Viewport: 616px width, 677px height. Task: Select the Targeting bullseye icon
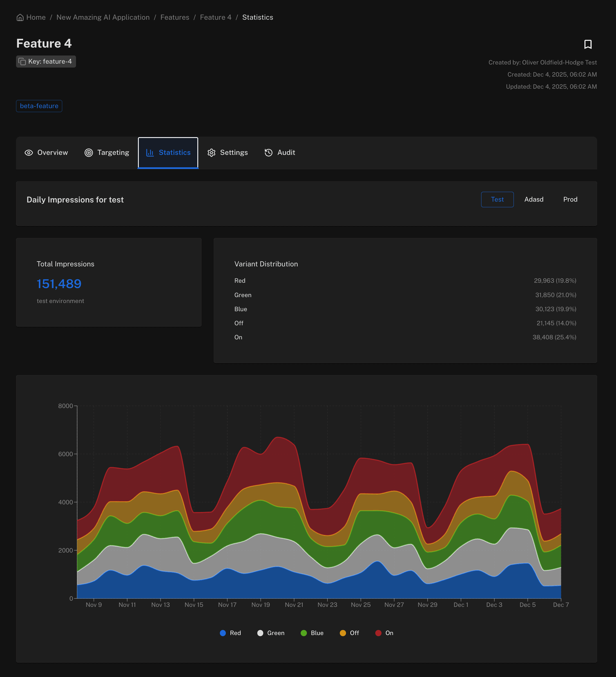(x=88, y=152)
